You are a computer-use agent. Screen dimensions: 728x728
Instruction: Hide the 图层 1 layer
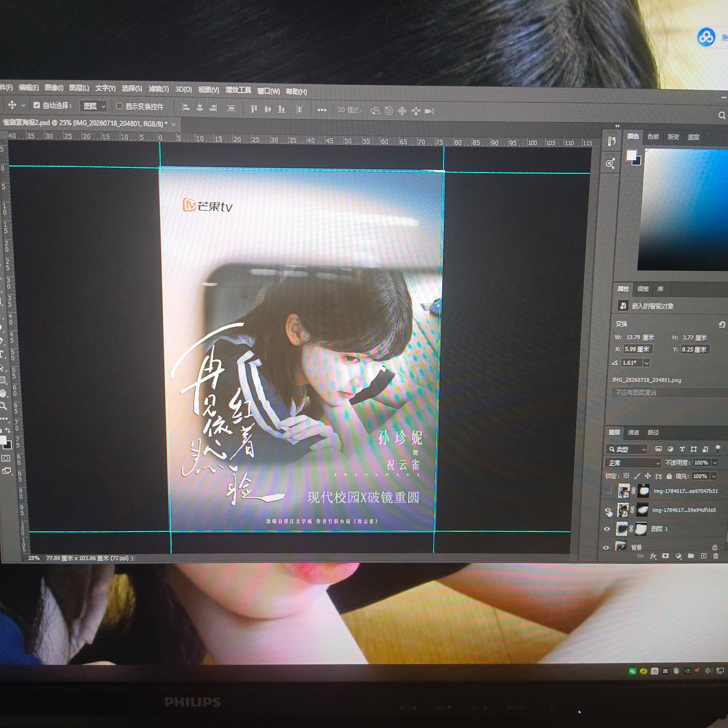pos(607,529)
